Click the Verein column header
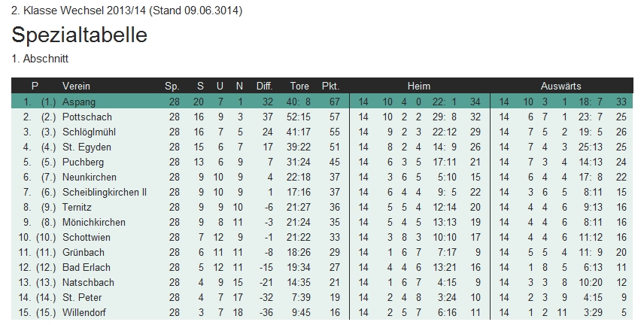 click(76, 86)
